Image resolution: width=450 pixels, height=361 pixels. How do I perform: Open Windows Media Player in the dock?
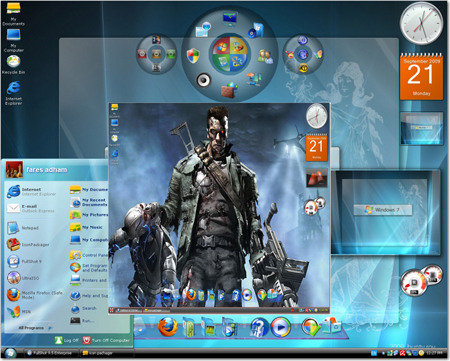[280, 327]
